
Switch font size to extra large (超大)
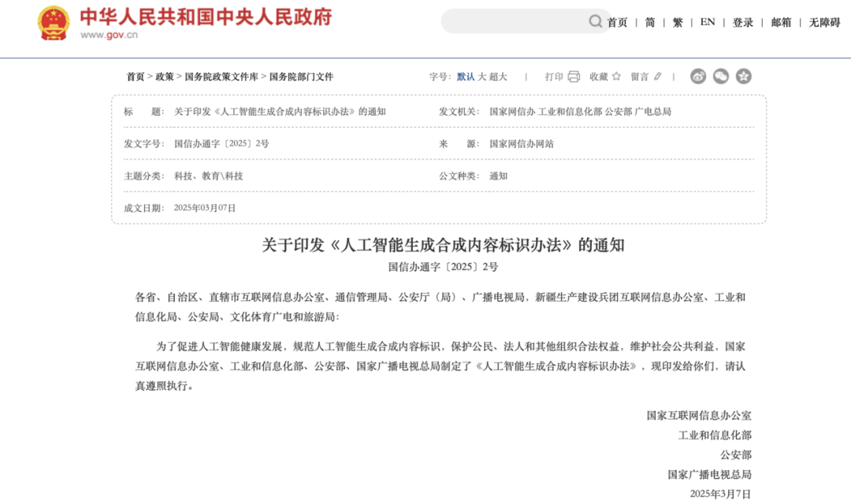point(499,76)
